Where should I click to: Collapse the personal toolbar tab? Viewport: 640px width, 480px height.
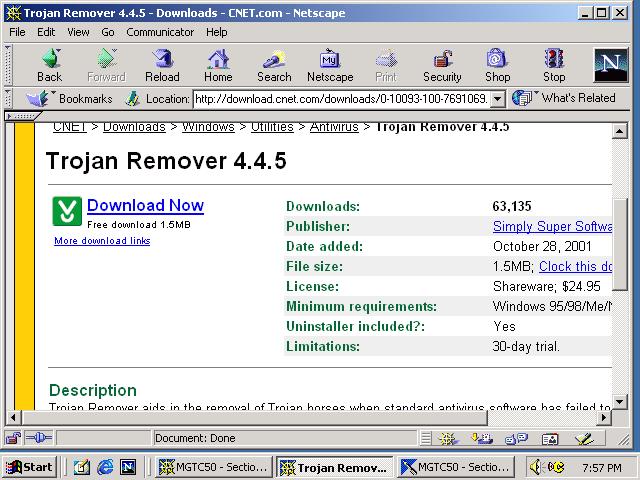click(x=22, y=116)
